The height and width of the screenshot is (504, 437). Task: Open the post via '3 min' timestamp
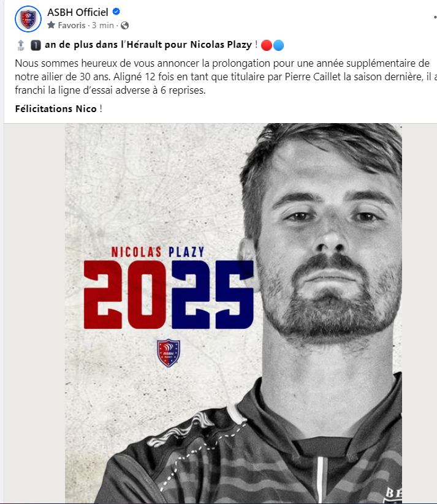point(103,25)
